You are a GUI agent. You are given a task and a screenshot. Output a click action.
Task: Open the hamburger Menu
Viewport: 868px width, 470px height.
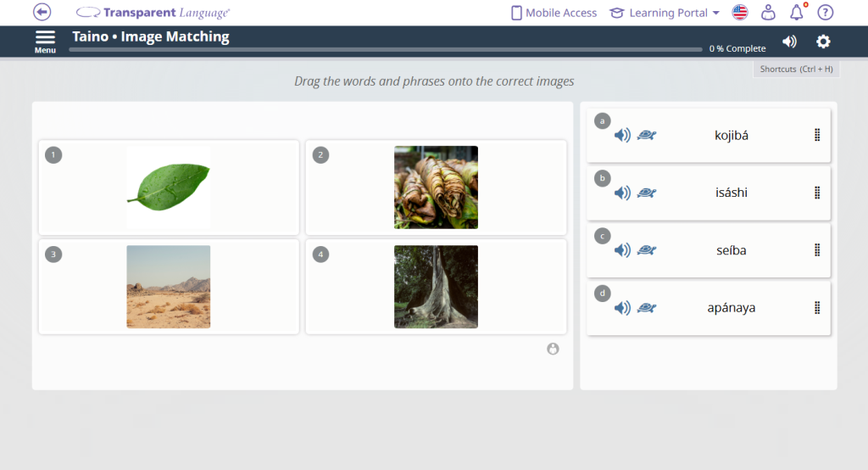point(45,41)
